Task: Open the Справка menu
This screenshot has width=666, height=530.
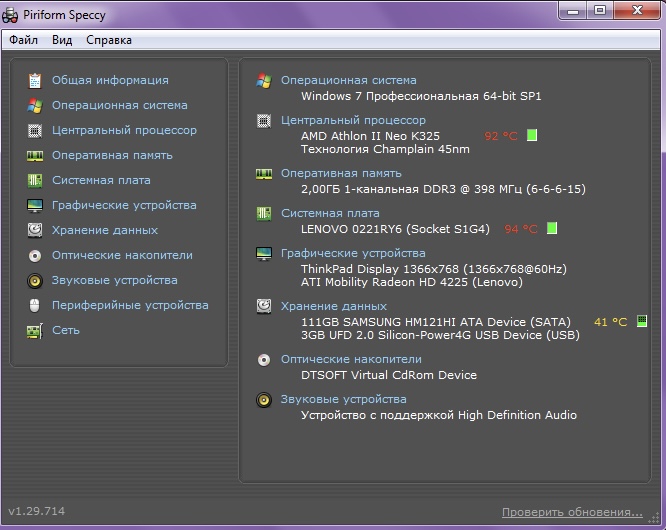Action: (x=108, y=40)
